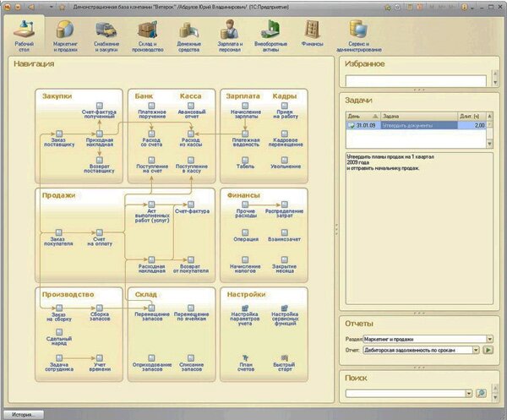Open the Финансы section icon
The image size is (507, 420).
pyautogui.click(x=312, y=33)
